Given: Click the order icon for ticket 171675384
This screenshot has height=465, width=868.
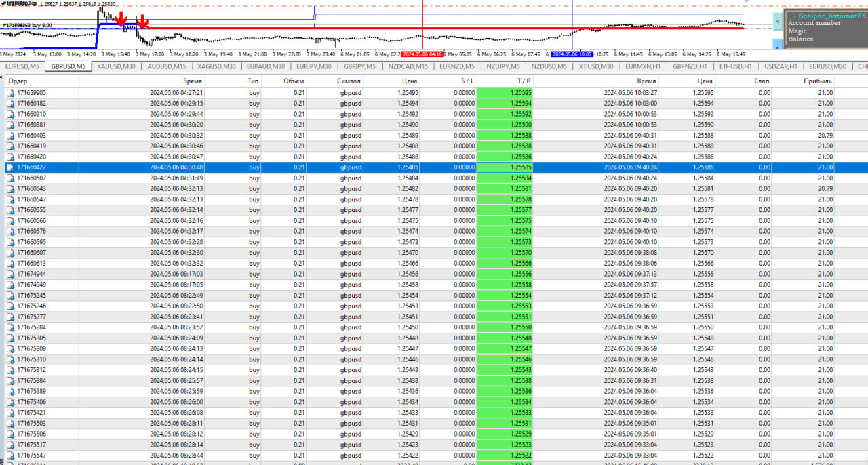Looking at the screenshot, I should (10, 381).
